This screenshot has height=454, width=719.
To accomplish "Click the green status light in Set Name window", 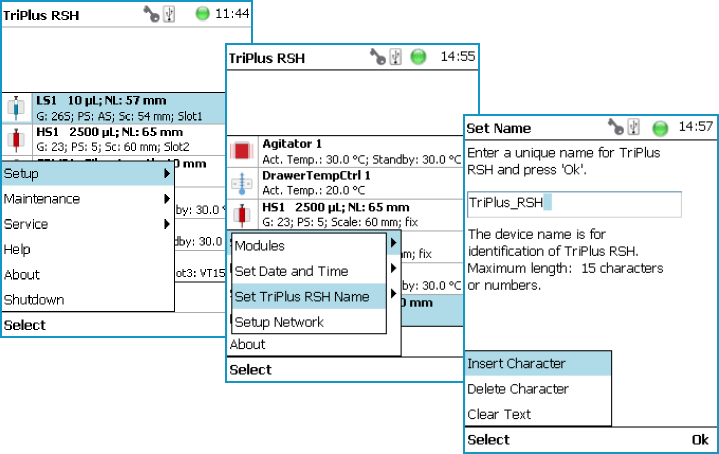I will point(660,128).
